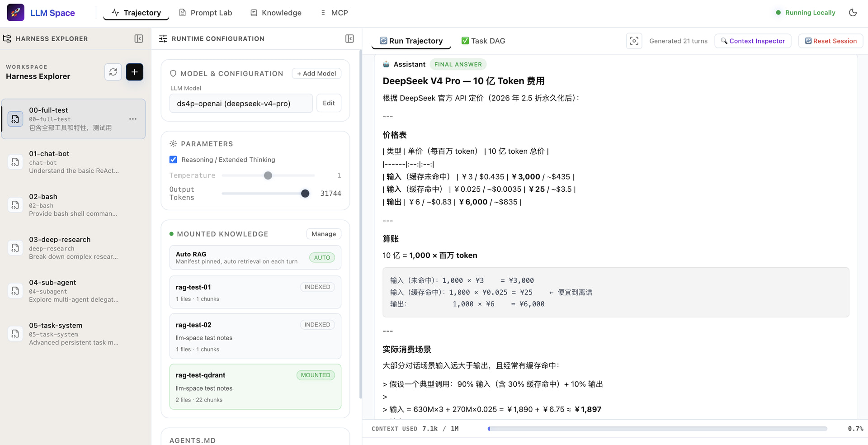Click the 01-chat-bot file icon
Viewport: 868px width, 445px height.
(15, 162)
